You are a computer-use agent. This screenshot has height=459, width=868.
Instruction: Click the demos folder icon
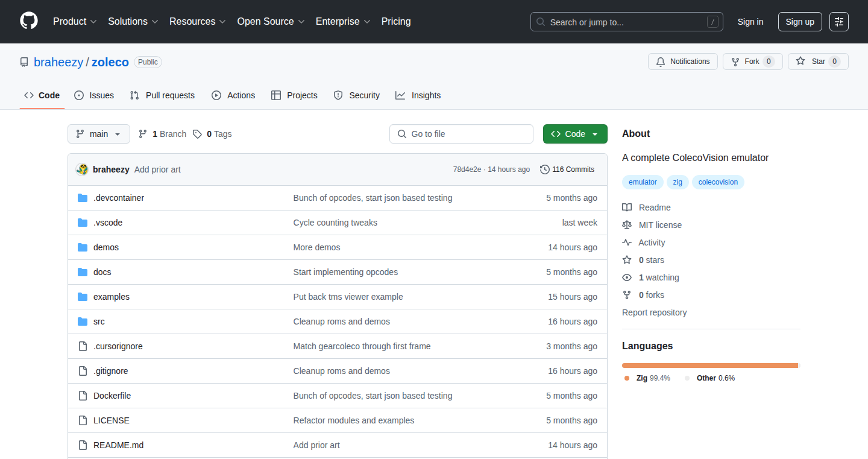click(x=83, y=247)
